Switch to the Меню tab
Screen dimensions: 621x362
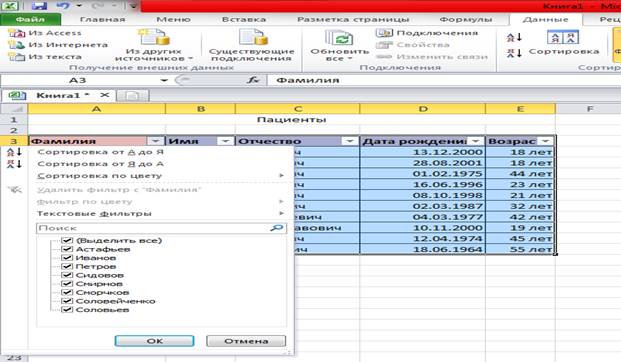pos(173,19)
